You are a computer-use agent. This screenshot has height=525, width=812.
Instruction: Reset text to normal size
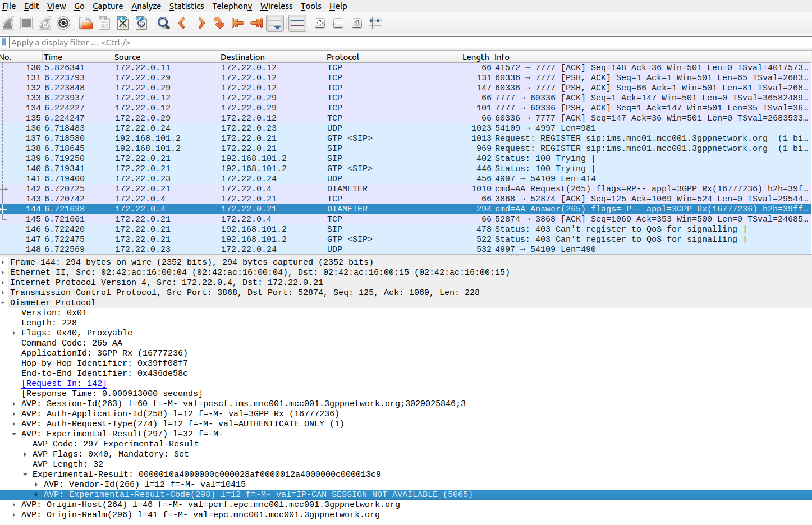[357, 23]
